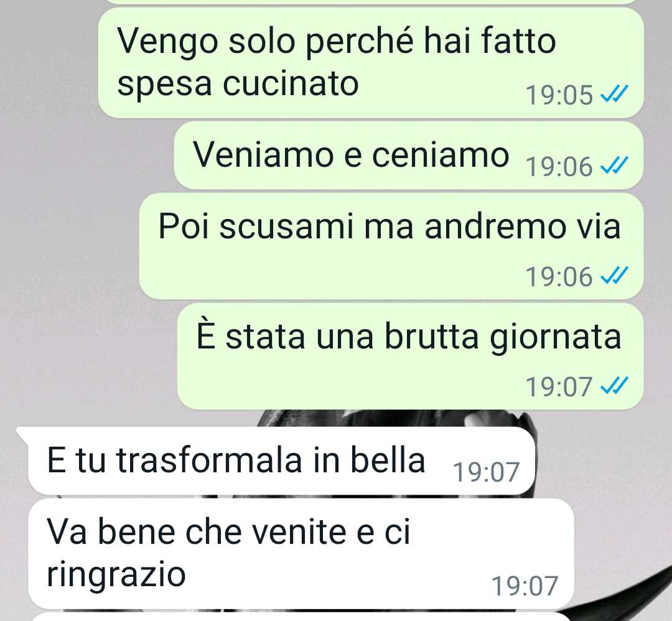Tap the 19:07 timestamp on the brutta giornata bubble
Viewport: 672px width, 621px height.
[559, 386]
